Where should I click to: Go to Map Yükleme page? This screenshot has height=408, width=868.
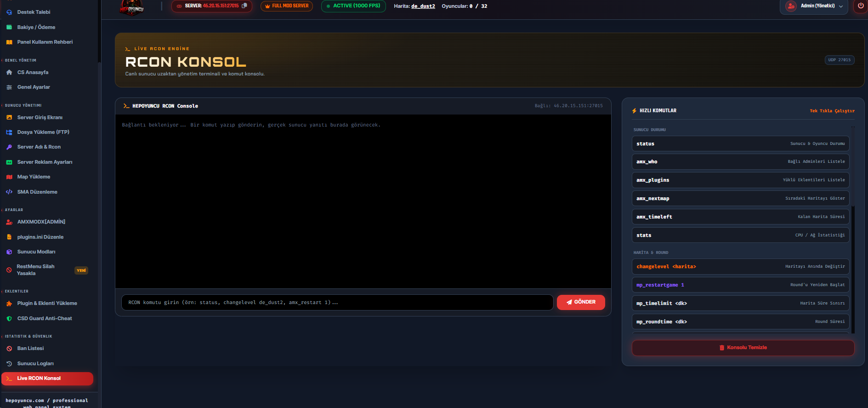click(47, 177)
